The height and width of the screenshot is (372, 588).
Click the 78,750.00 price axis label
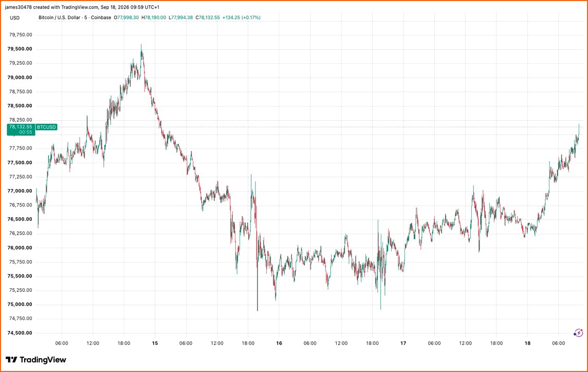point(21,91)
